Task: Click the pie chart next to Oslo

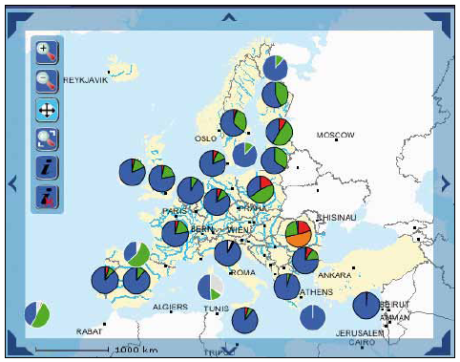Action: 233,123
